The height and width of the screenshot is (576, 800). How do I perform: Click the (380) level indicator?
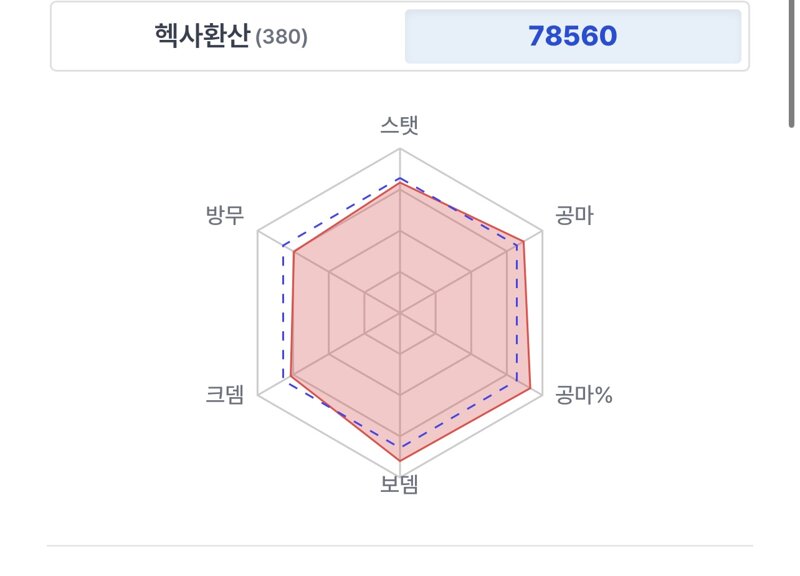[281, 37]
